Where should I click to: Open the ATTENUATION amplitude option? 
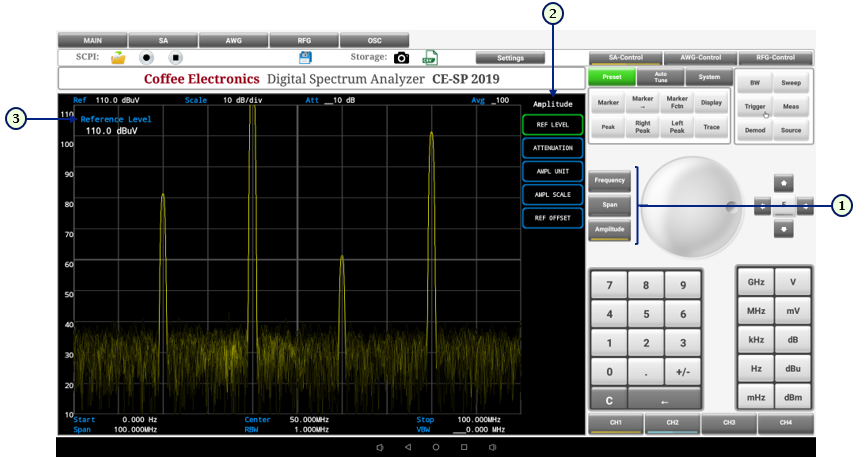pos(553,147)
